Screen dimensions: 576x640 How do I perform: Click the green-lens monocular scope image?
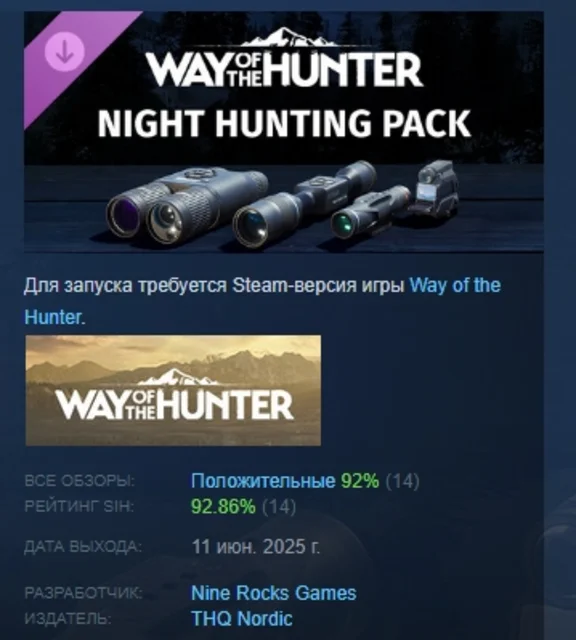click(369, 212)
